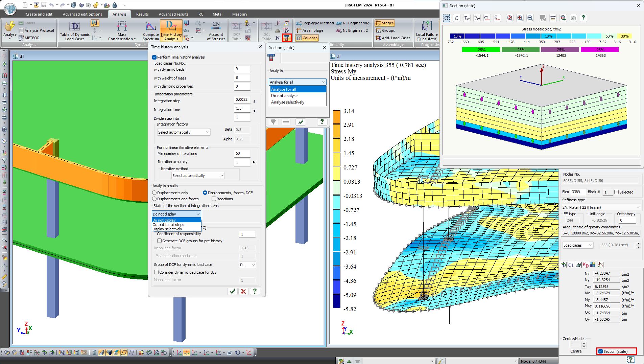Viewport: 644px width, 364px height.
Task: Choose Analyse selectively from list
Action: (x=288, y=102)
